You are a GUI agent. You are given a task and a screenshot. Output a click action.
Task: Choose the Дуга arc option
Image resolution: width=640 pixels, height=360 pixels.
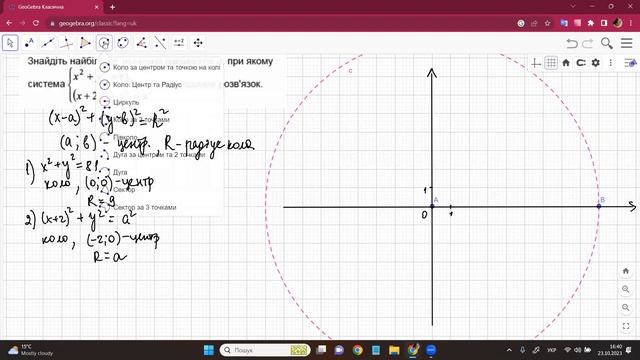click(x=160, y=172)
